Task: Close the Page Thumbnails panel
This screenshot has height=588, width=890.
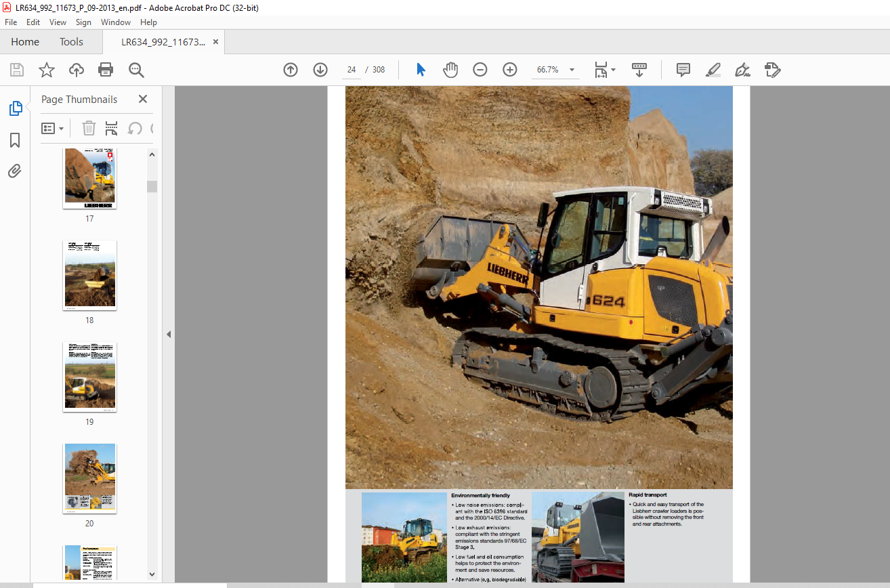Action: (143, 99)
